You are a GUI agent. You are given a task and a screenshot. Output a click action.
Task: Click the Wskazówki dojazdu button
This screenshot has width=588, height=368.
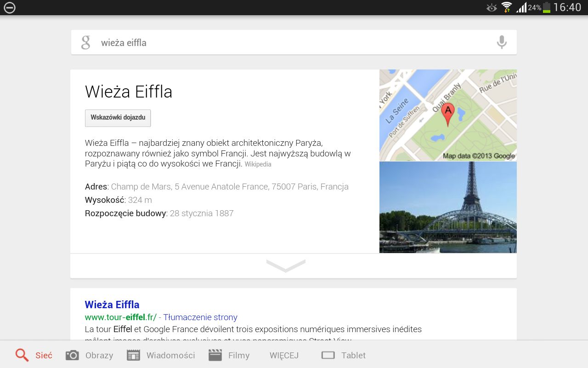118,118
